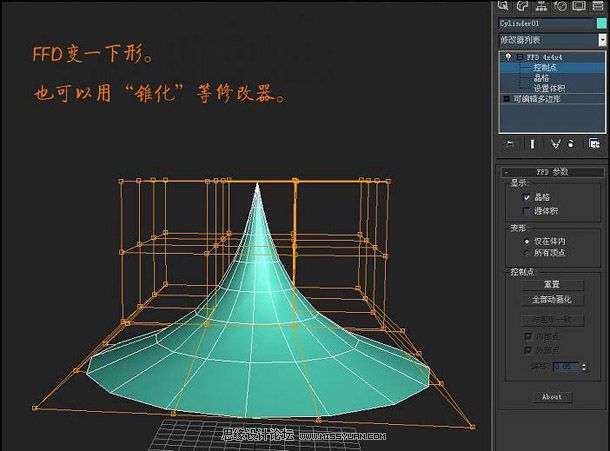This screenshot has height=451, width=610.
Task: Expand the 可编辑多边形 stack entry
Action: [507, 99]
